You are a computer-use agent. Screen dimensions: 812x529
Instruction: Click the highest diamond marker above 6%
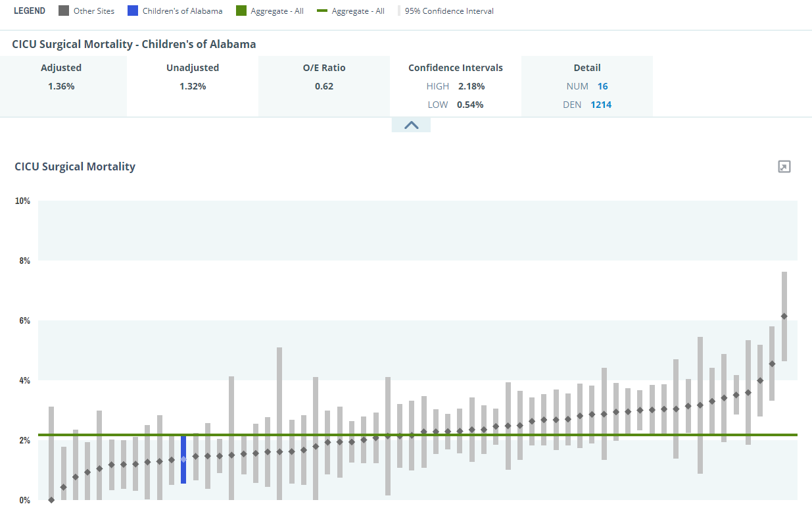[x=784, y=316]
